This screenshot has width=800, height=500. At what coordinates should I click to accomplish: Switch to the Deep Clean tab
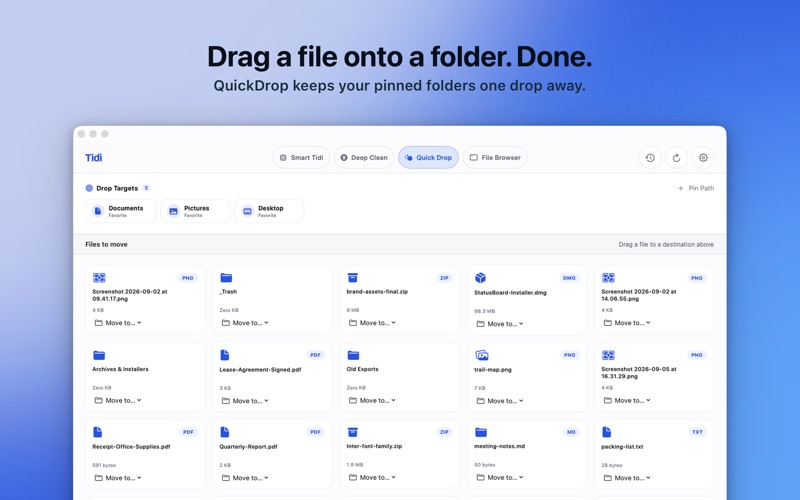click(x=364, y=158)
